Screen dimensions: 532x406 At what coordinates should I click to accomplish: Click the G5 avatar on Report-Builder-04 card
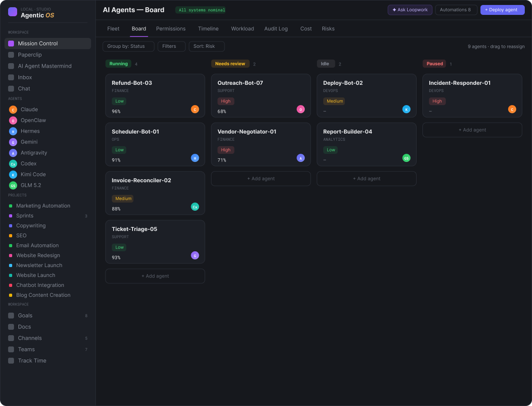407,158
